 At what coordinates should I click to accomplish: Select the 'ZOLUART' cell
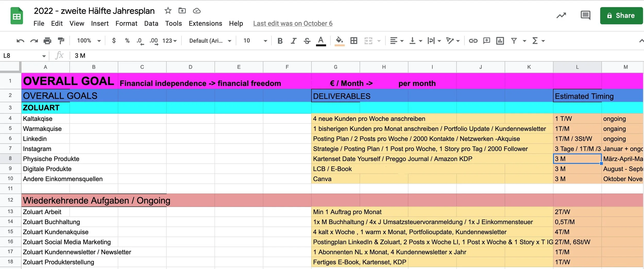pos(45,108)
